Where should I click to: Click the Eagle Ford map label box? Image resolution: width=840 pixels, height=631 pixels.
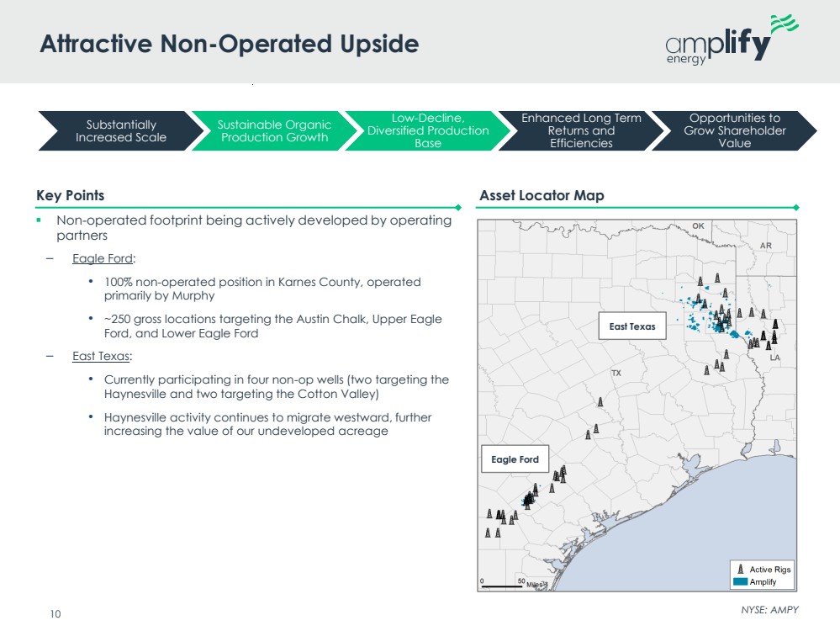[515, 459]
